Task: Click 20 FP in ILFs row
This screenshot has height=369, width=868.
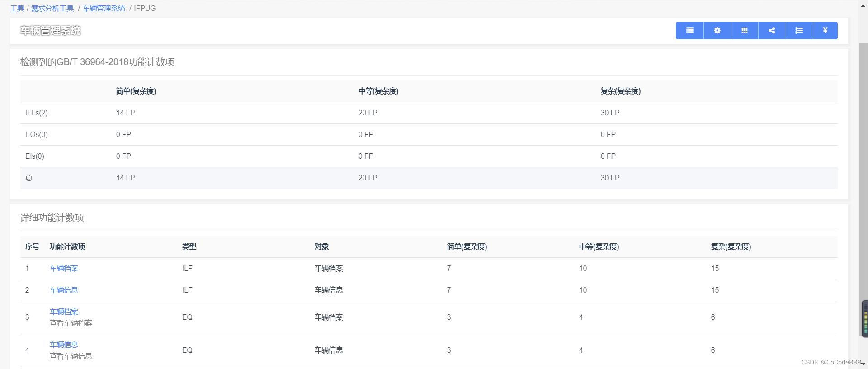Action: click(x=368, y=113)
